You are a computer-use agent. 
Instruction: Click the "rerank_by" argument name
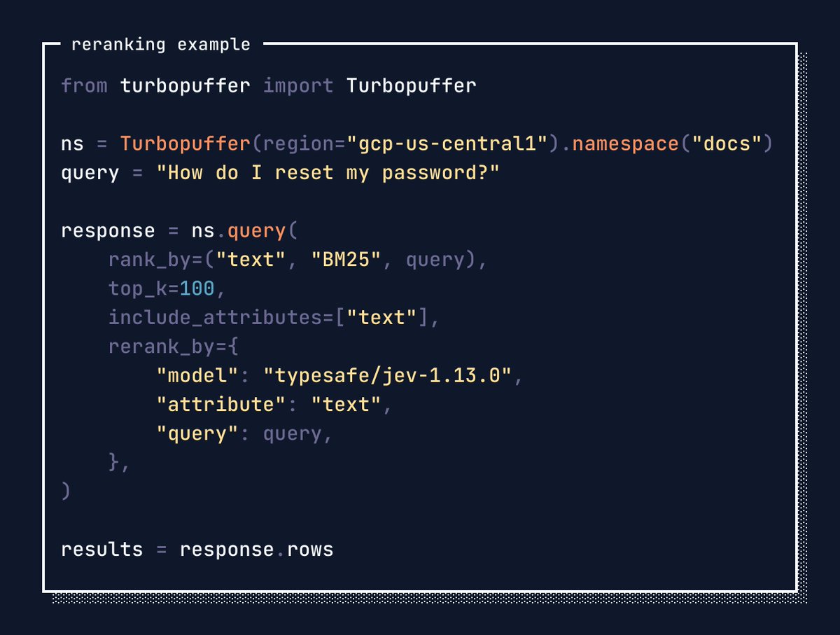(161, 347)
